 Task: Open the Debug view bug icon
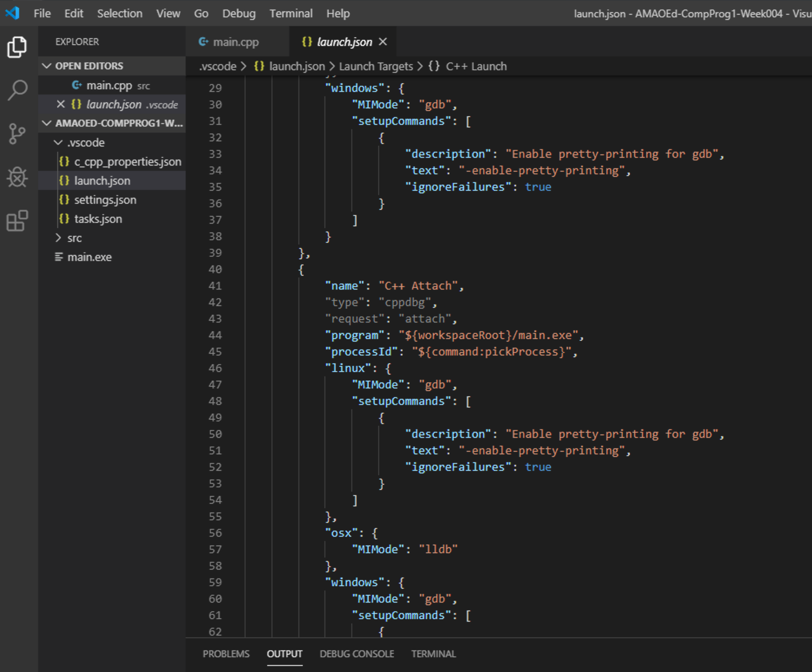17,177
